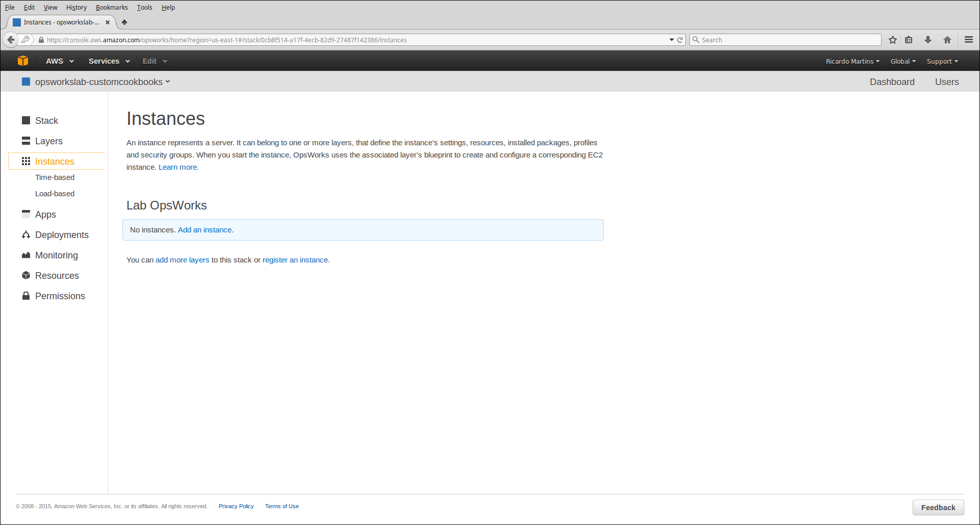980x525 pixels.
Task: Click the AWS orange cube logo
Action: (x=23, y=61)
